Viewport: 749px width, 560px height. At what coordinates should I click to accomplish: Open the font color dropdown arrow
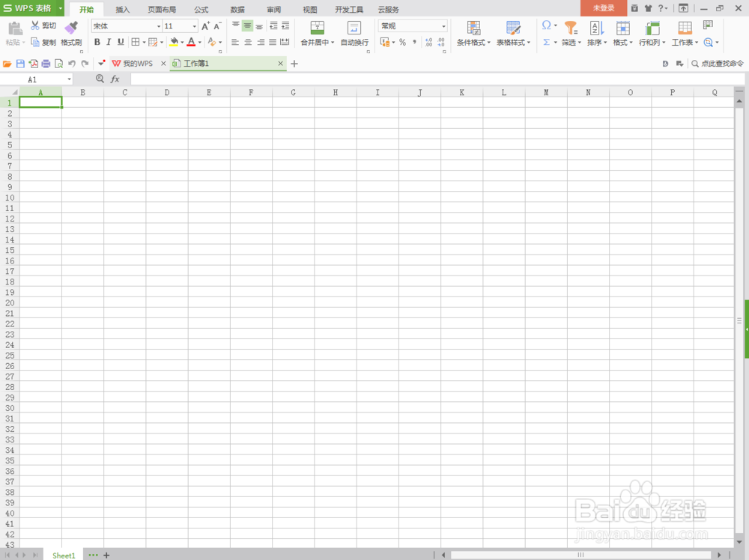click(x=200, y=43)
